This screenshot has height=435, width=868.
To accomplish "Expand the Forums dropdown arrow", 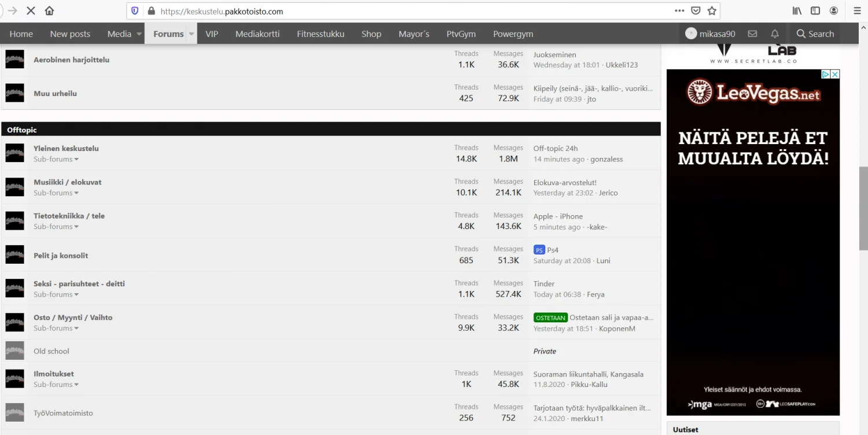I will [191, 34].
